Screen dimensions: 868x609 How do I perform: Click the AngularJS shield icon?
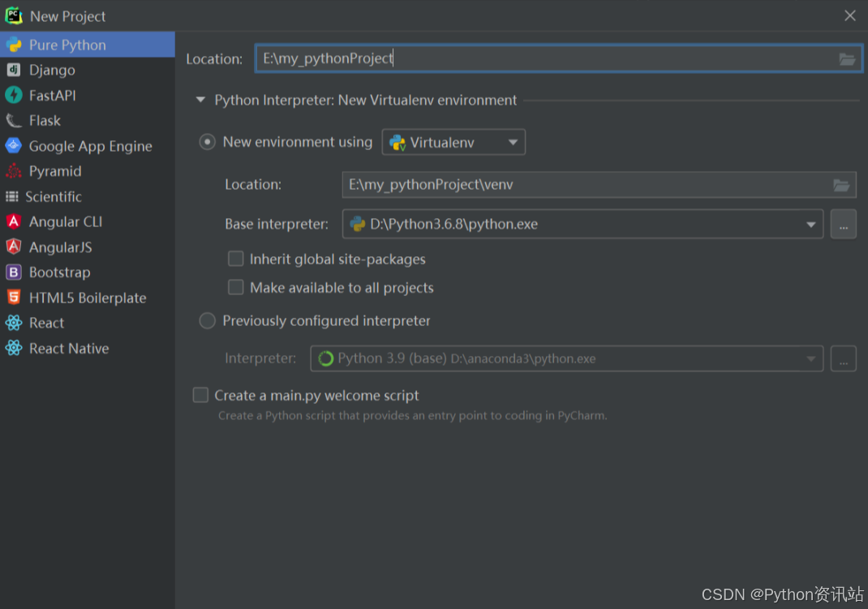(14, 247)
